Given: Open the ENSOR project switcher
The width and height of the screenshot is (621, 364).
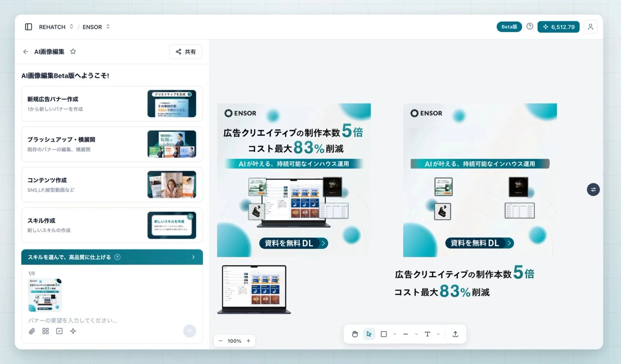Looking at the screenshot, I should point(96,27).
